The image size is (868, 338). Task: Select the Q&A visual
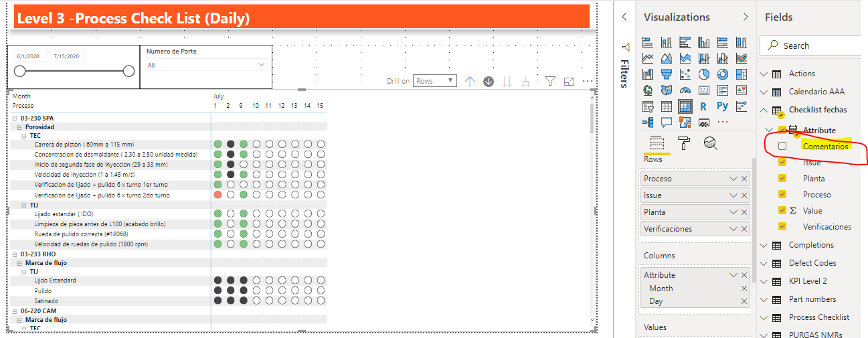click(x=667, y=122)
